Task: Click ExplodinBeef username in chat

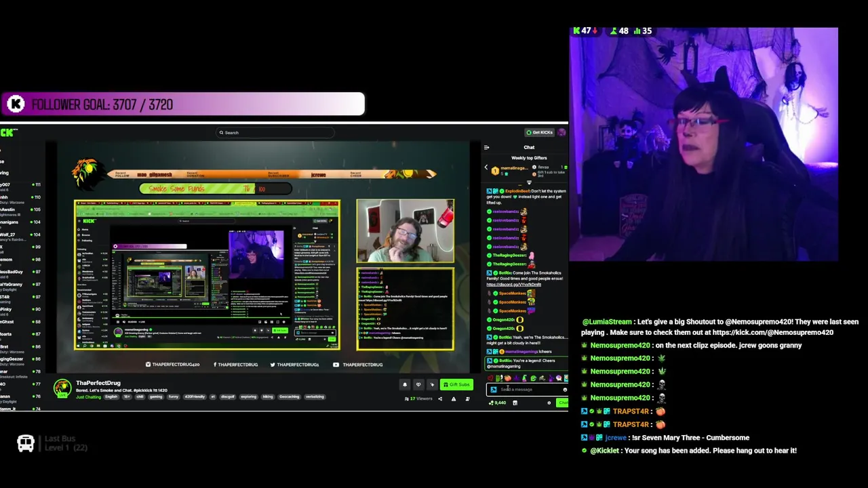Action: coord(517,191)
